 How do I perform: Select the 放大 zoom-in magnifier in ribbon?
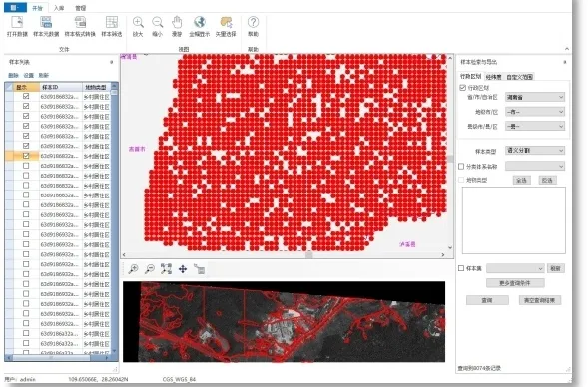click(138, 23)
